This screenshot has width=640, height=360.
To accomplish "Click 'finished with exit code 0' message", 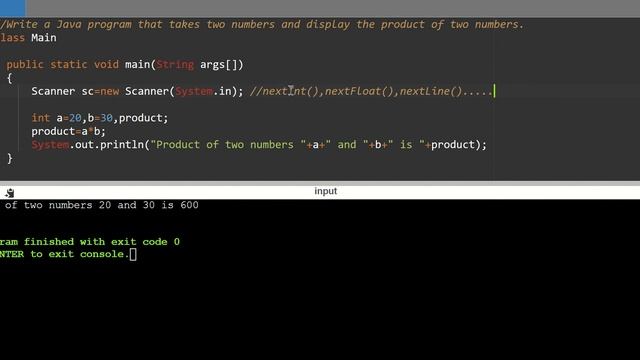I will 102,242.
